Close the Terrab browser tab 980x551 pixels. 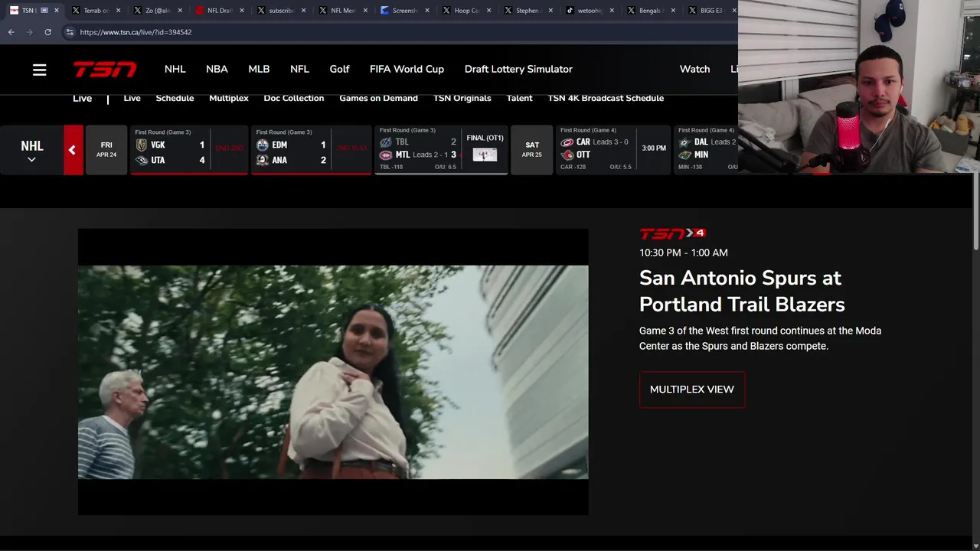coord(118,11)
